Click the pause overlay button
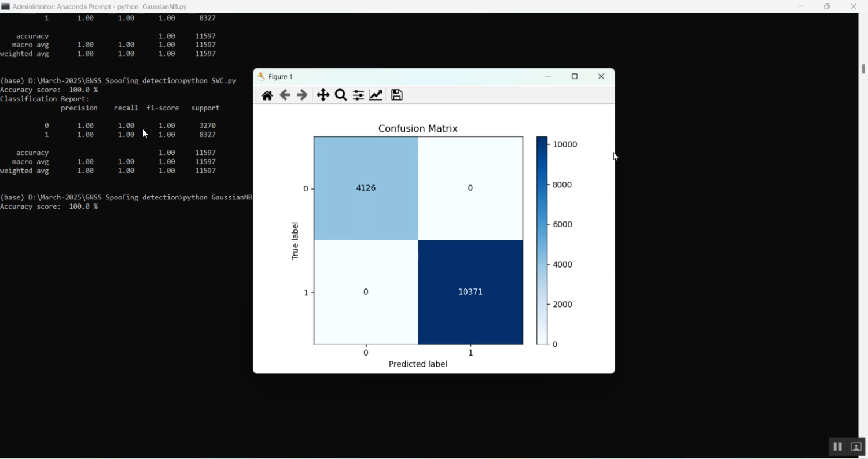868x459 pixels. pos(837,447)
